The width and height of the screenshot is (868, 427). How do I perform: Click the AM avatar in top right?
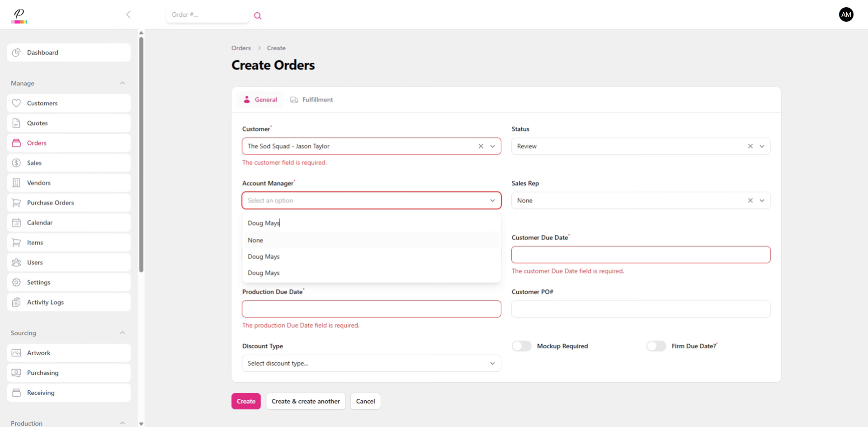[846, 14]
